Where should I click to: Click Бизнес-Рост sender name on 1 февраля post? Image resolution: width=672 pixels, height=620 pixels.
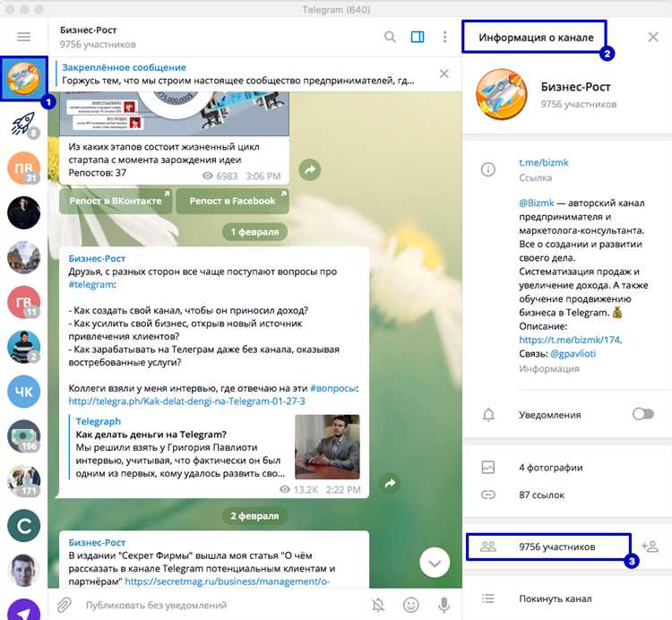97,258
